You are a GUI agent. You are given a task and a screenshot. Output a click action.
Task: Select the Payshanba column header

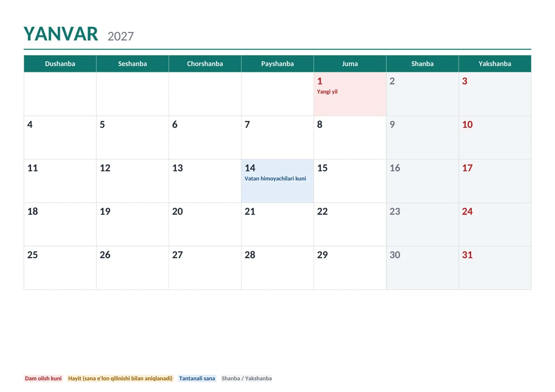click(277, 64)
